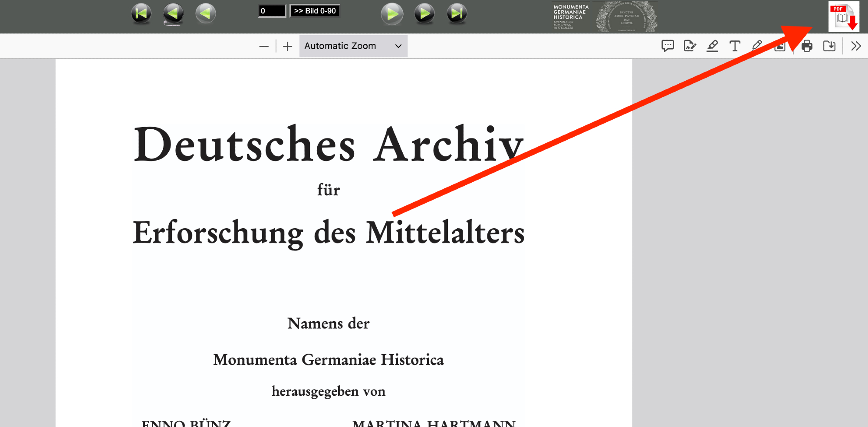Image resolution: width=868 pixels, height=427 pixels.
Task: Select the add text tool
Action: [735, 46]
